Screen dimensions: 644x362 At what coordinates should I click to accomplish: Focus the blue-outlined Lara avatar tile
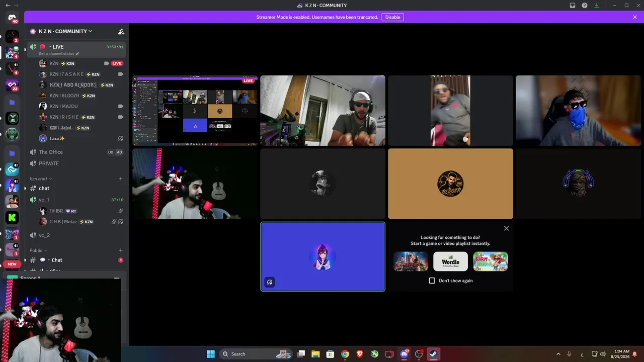323,256
